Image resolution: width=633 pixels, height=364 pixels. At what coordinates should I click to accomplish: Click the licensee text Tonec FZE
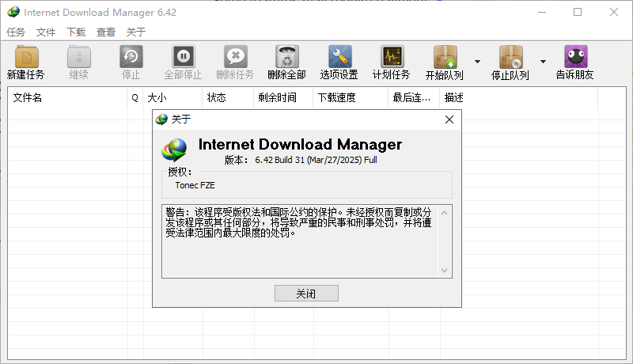tap(195, 185)
